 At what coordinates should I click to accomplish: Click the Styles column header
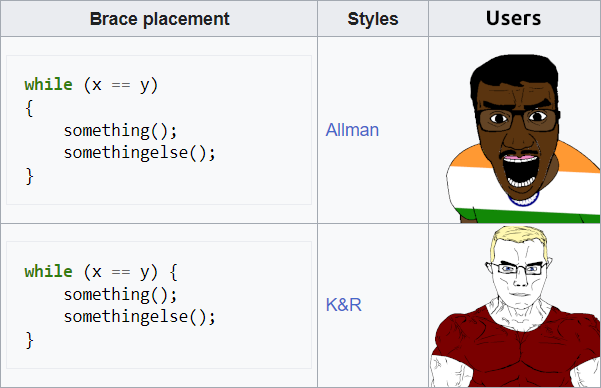(x=373, y=19)
